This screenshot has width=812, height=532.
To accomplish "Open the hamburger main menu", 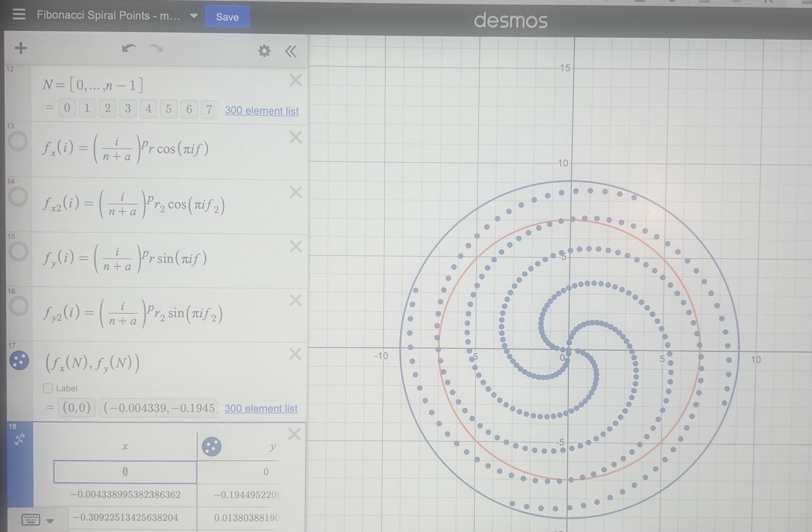I will click(x=19, y=14).
